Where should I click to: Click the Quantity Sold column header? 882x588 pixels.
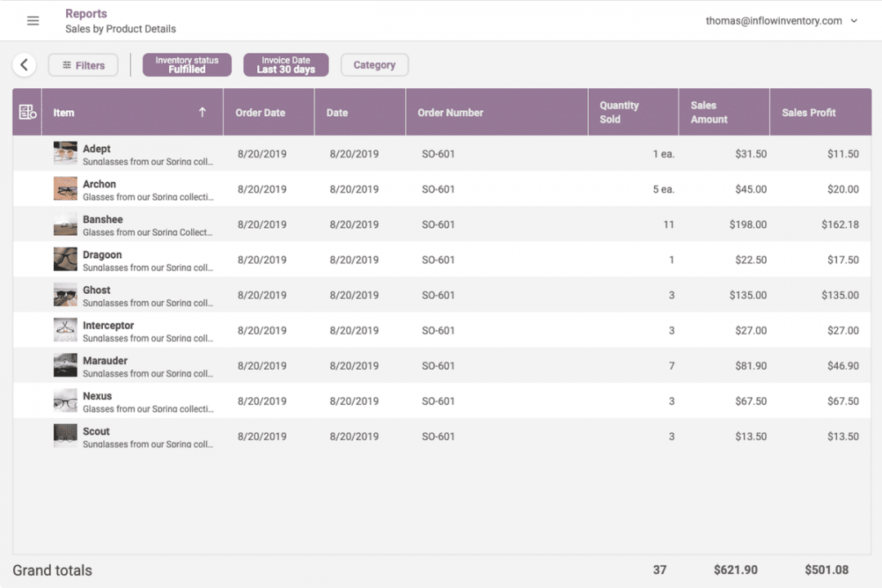pos(619,110)
